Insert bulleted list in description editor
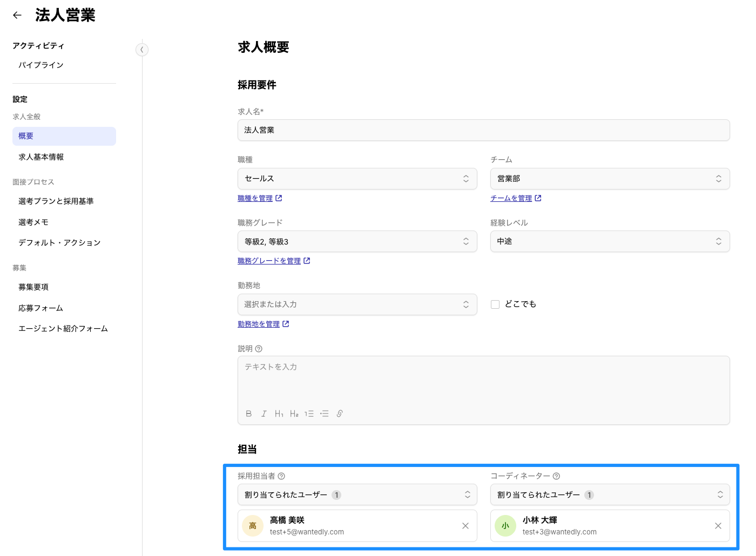 coord(324,413)
